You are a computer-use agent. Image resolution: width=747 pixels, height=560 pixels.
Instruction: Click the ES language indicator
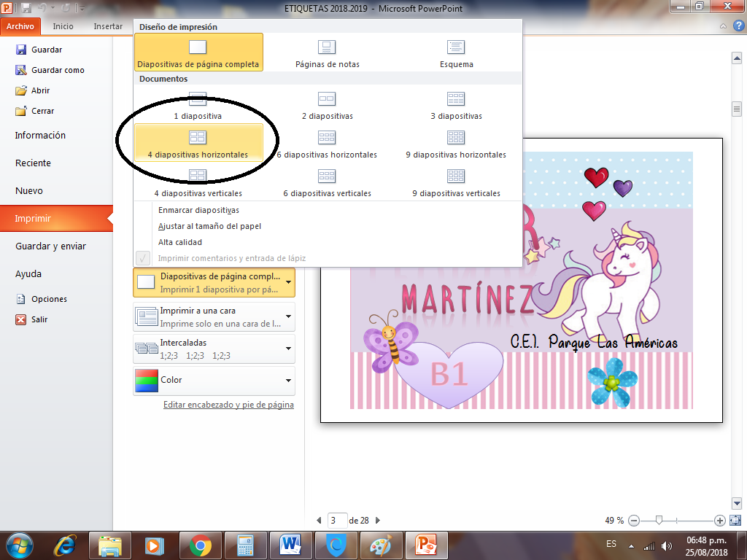(x=611, y=544)
